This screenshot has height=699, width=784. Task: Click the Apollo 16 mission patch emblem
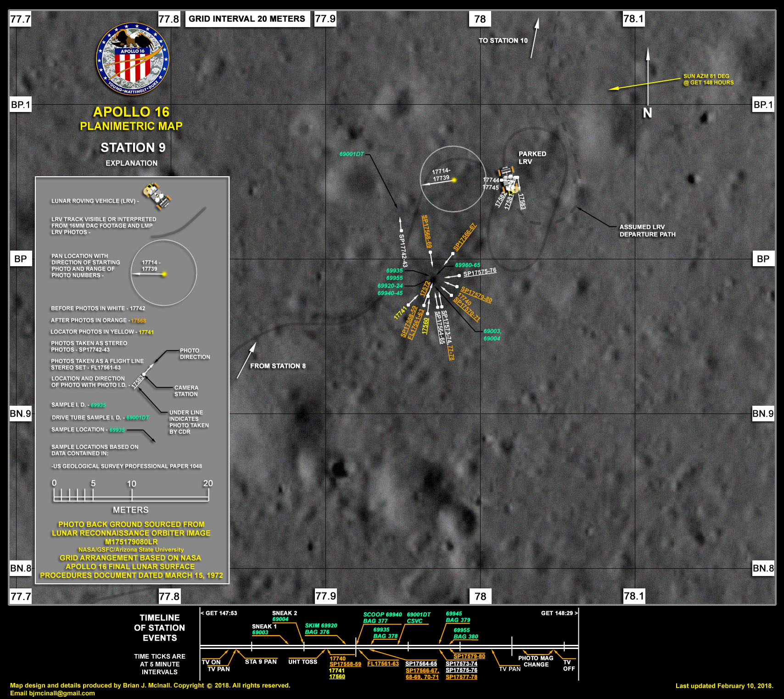coord(132,59)
